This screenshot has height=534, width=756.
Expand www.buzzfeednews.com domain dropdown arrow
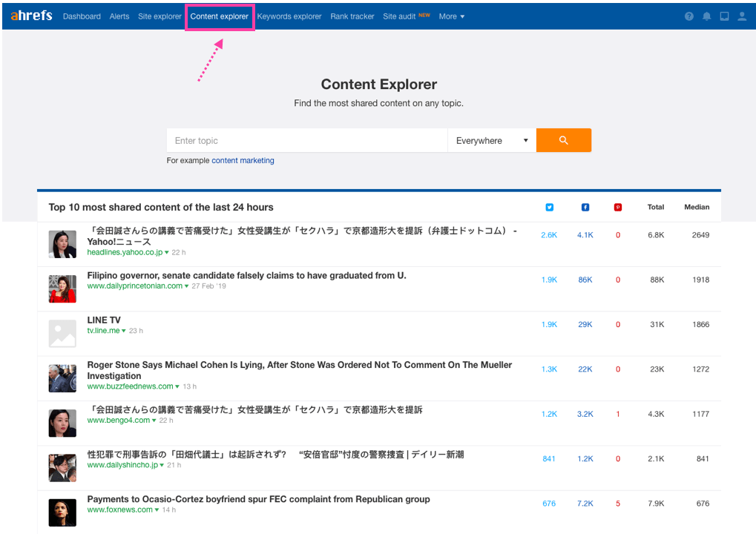[177, 386]
